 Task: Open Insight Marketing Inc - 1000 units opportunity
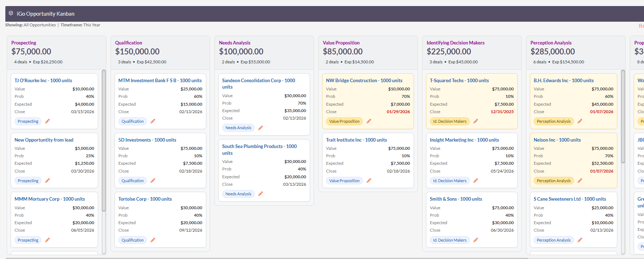pyautogui.click(x=464, y=140)
